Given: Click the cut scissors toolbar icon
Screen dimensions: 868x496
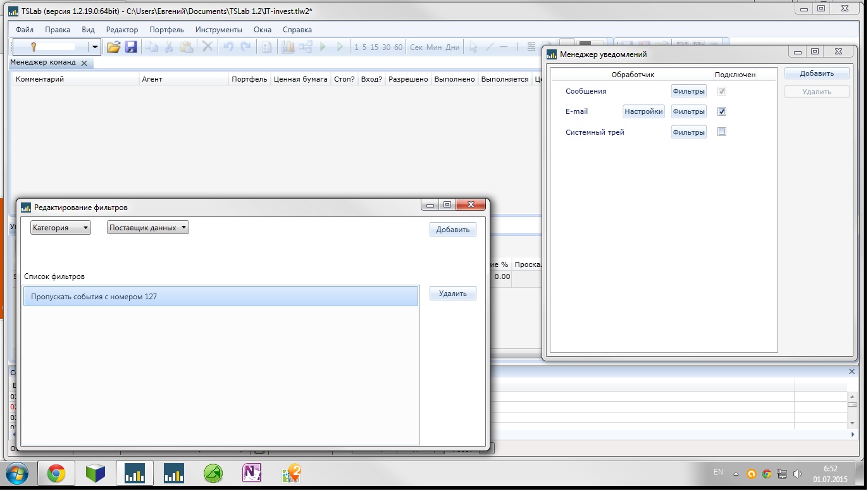Looking at the screenshot, I should 169,47.
